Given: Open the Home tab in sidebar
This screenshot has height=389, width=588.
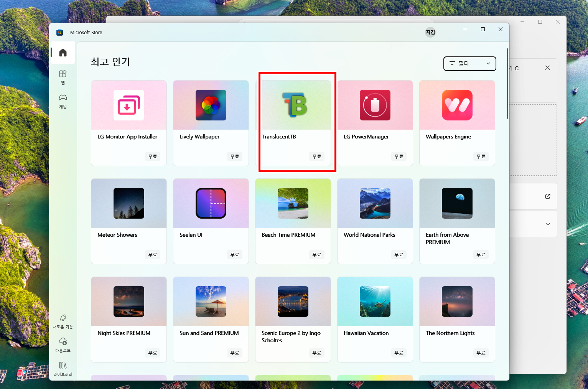Looking at the screenshot, I should pos(63,53).
